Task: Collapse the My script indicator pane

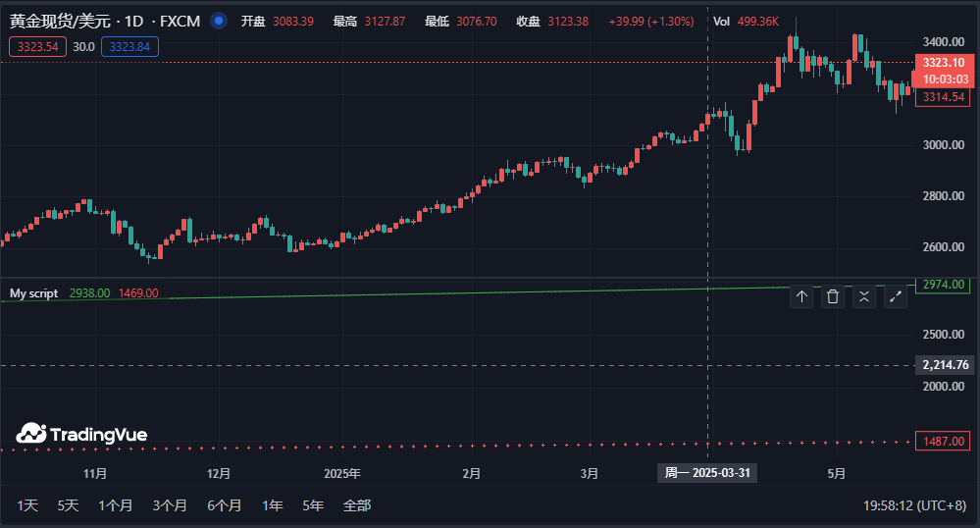Action: point(864,297)
